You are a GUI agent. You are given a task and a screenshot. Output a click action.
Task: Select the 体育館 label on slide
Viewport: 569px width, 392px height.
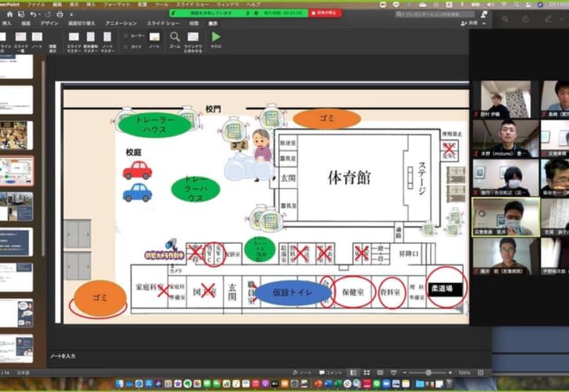coord(349,178)
